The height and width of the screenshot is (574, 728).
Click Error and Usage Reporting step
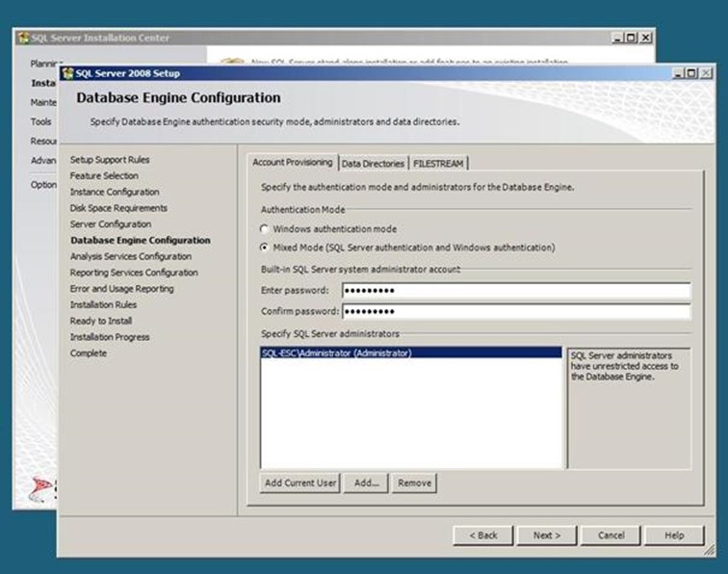[121, 288]
